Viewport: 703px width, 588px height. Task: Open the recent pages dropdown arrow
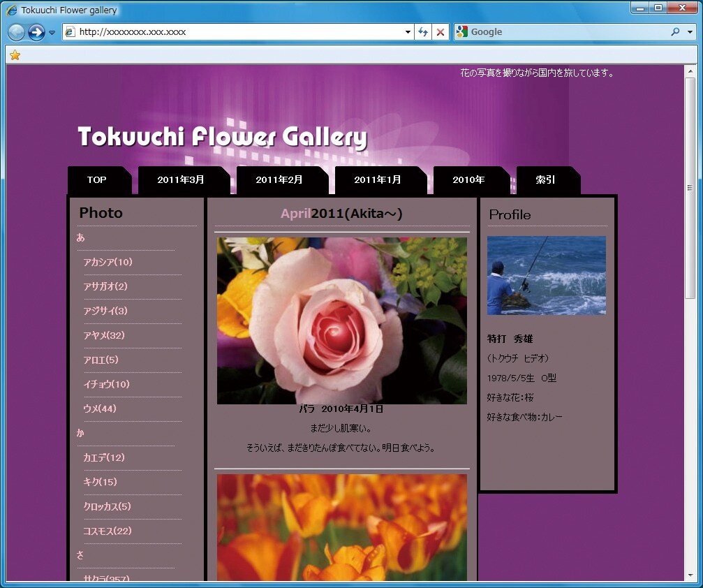(52, 33)
